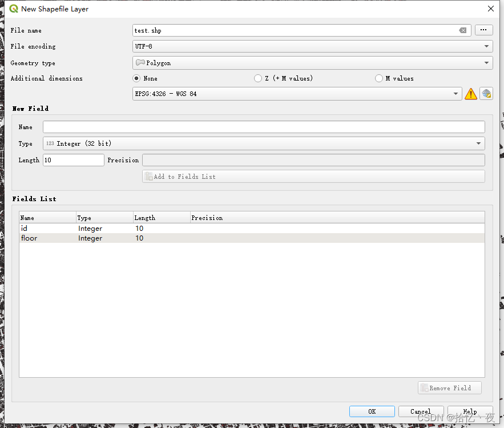Open the Select CRS globe icon
Viewport: 504px width, 428px height.
point(486,93)
